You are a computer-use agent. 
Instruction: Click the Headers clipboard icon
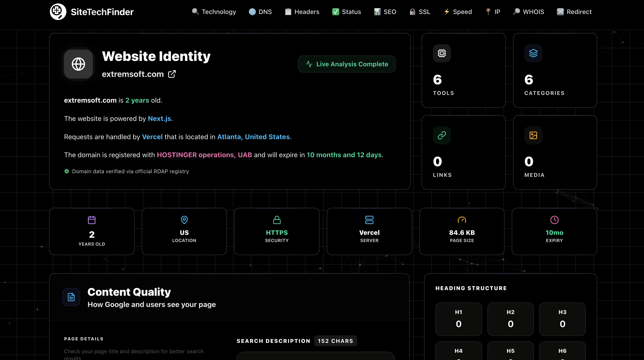tap(288, 12)
